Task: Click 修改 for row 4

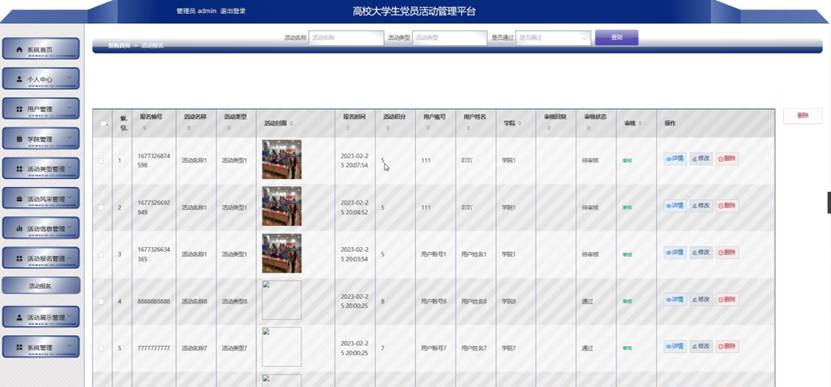Action: 701,300
